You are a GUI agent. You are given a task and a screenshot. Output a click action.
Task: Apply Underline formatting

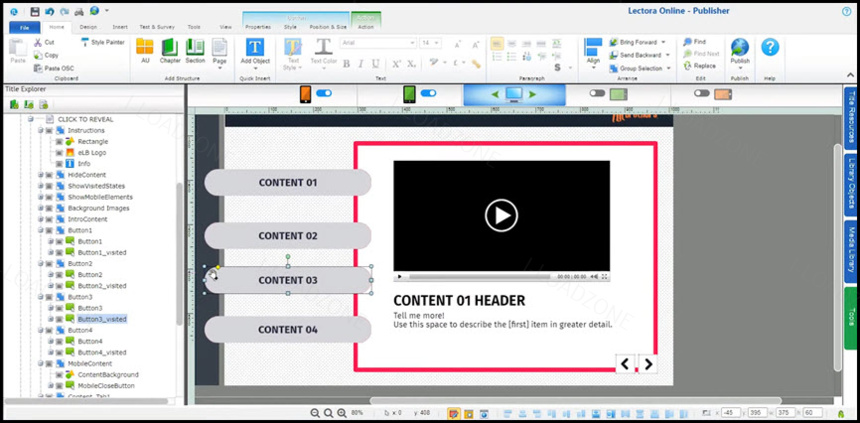tap(376, 64)
